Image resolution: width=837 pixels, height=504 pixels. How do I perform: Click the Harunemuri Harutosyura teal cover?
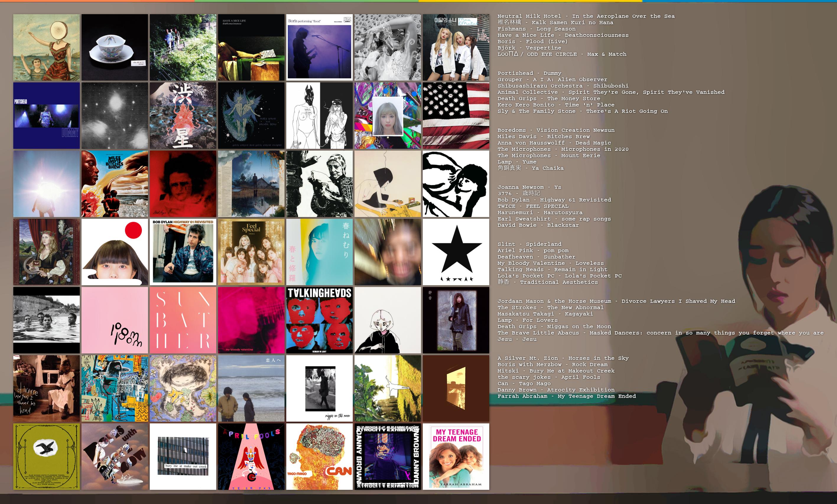pos(320,252)
